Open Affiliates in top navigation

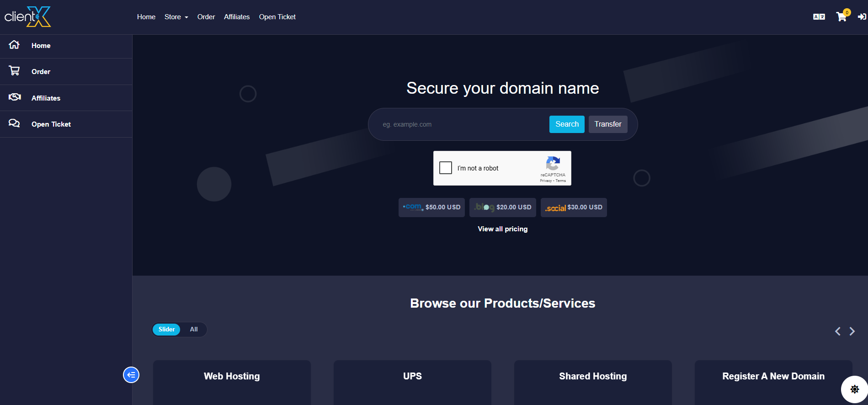coord(237,17)
